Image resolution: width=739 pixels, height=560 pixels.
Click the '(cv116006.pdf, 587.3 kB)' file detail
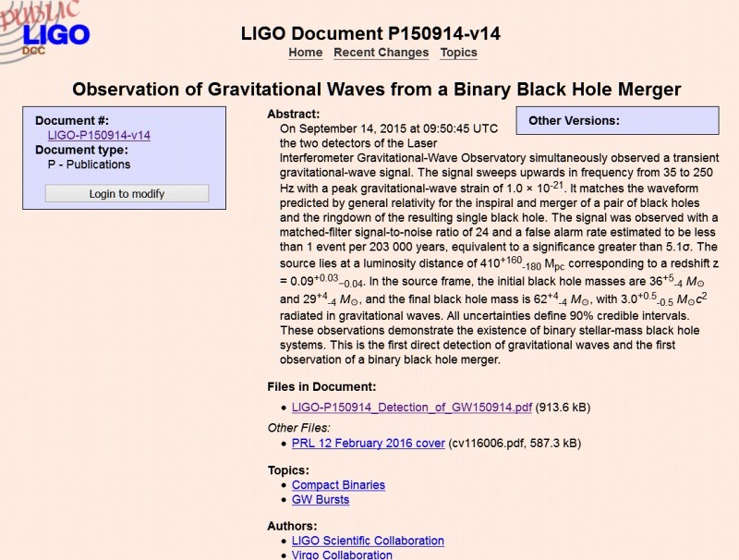click(515, 443)
